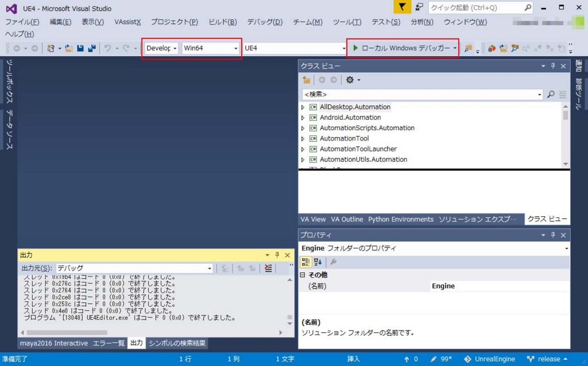
Task: Switch to the シンボルの検索結果 tab
Action: click(x=177, y=343)
